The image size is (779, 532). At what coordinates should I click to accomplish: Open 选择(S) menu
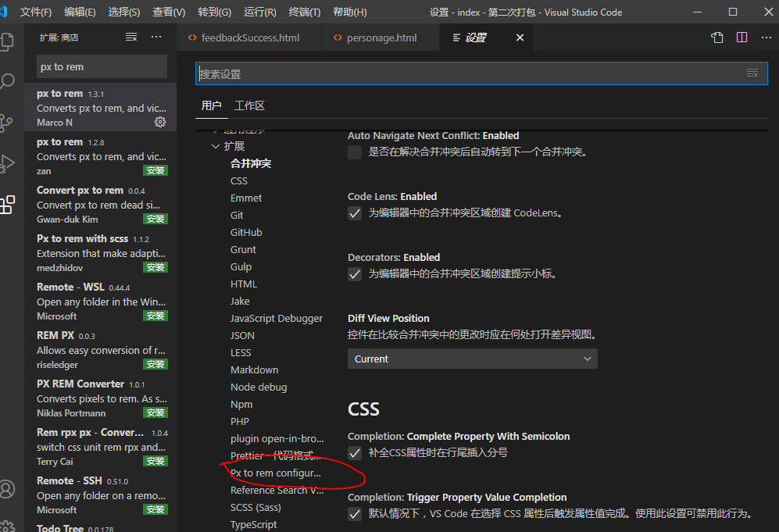(x=124, y=12)
